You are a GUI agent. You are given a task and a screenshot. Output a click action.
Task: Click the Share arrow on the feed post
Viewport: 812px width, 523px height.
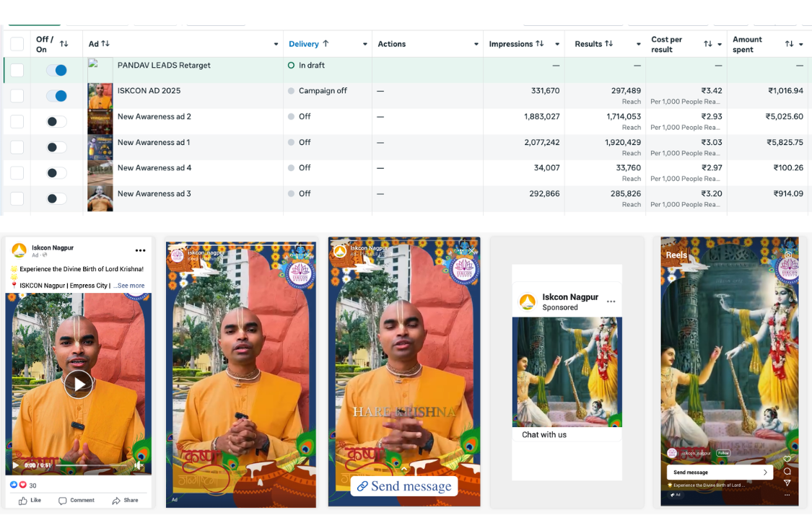(x=116, y=500)
